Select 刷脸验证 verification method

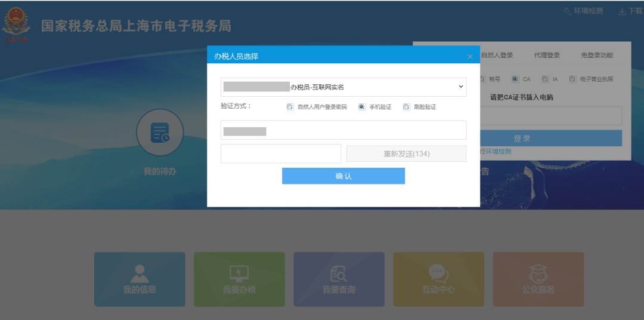[x=407, y=107]
